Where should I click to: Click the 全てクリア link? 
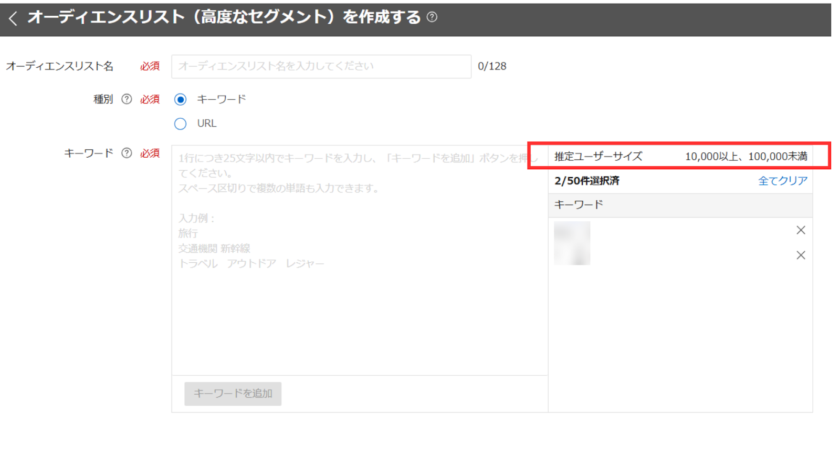pyautogui.click(x=782, y=181)
